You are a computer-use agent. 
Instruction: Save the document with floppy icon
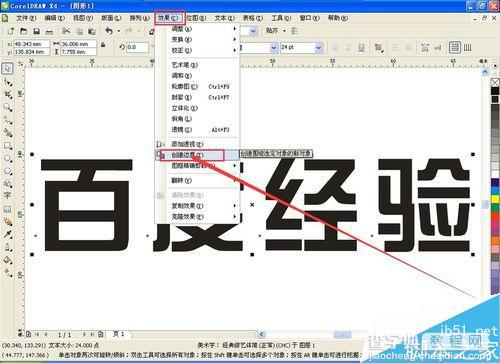point(36,31)
